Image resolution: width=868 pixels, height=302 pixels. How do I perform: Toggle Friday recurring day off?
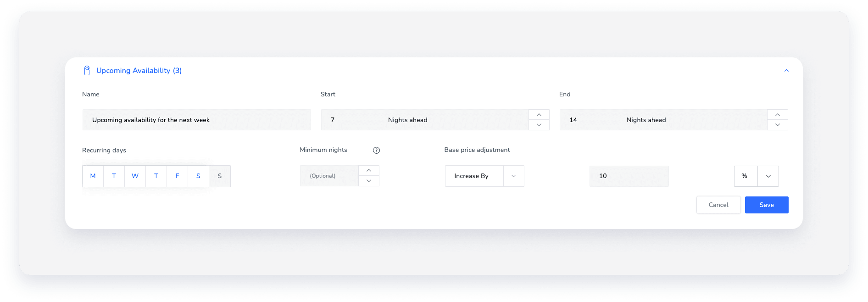177,176
